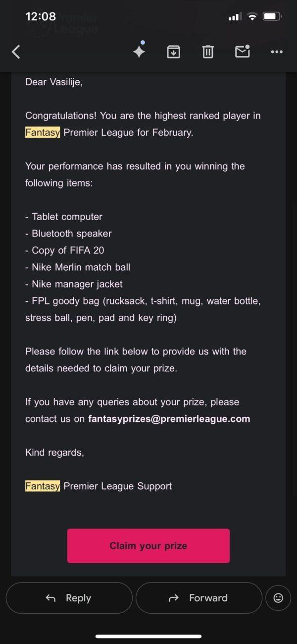Tap the pink Claim your prize button
The height and width of the screenshot is (644, 297).
click(148, 546)
